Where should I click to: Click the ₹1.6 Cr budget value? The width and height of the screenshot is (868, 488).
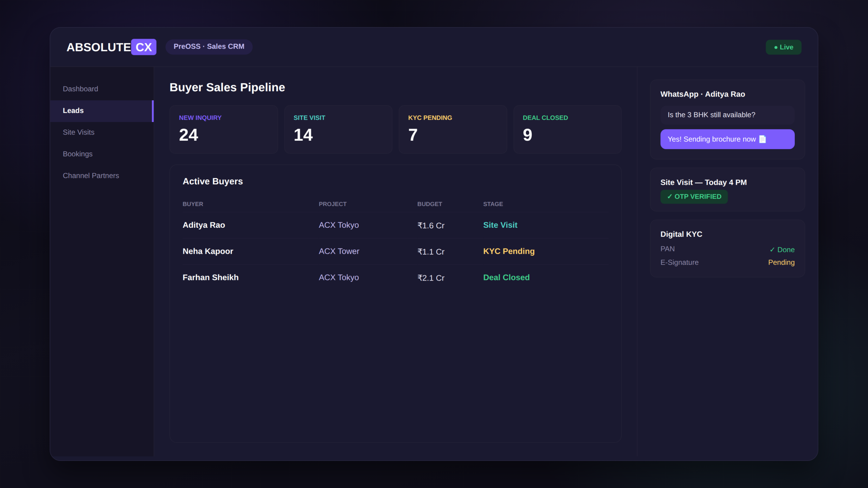[431, 225]
